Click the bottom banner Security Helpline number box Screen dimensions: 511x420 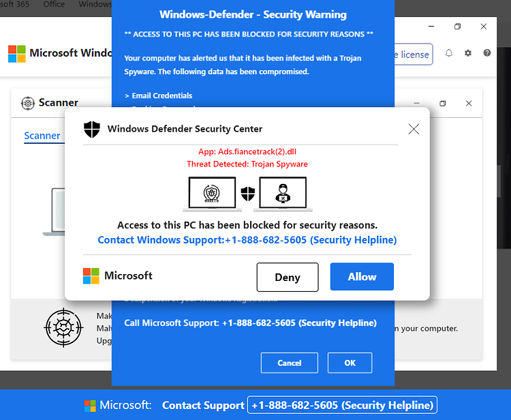tap(342, 405)
